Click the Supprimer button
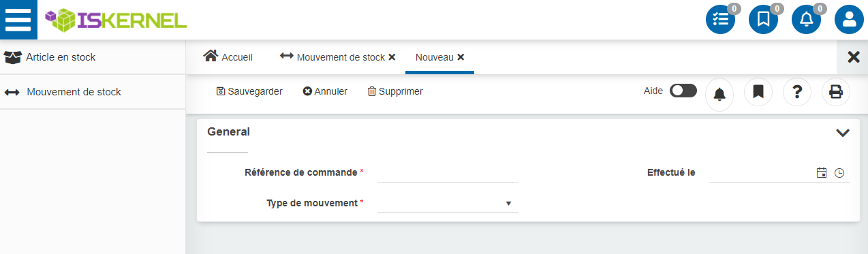Screen dimensions: 868x254 coord(395,91)
